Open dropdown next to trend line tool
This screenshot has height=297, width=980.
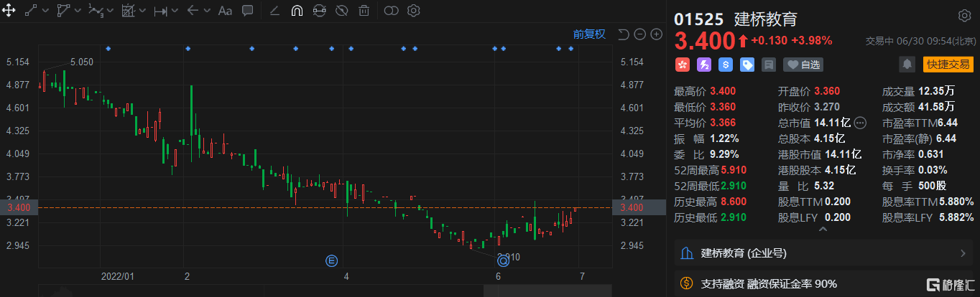46,11
